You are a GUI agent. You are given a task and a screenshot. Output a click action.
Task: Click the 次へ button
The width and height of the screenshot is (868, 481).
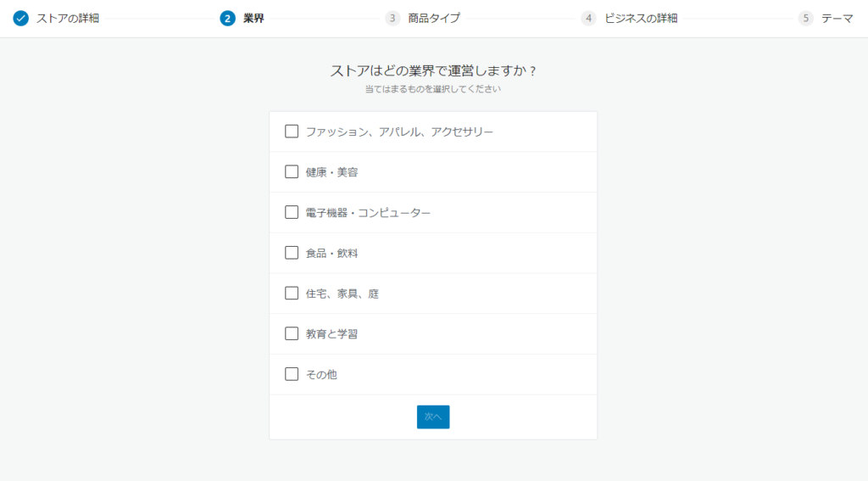point(433,417)
